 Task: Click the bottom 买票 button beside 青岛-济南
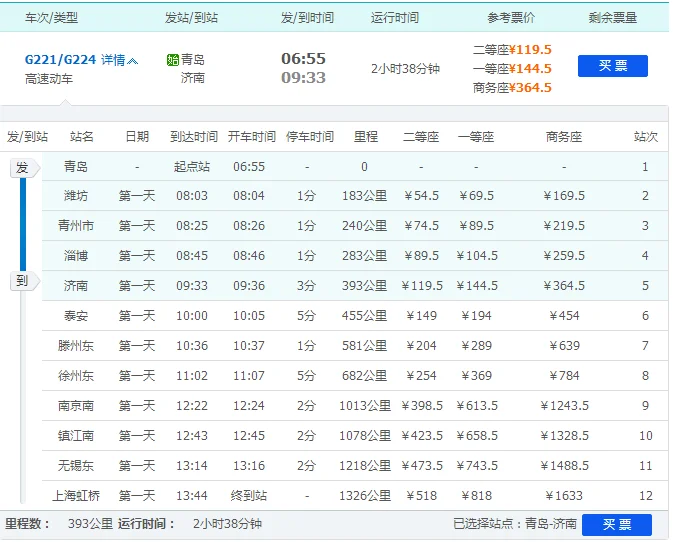pos(616,524)
